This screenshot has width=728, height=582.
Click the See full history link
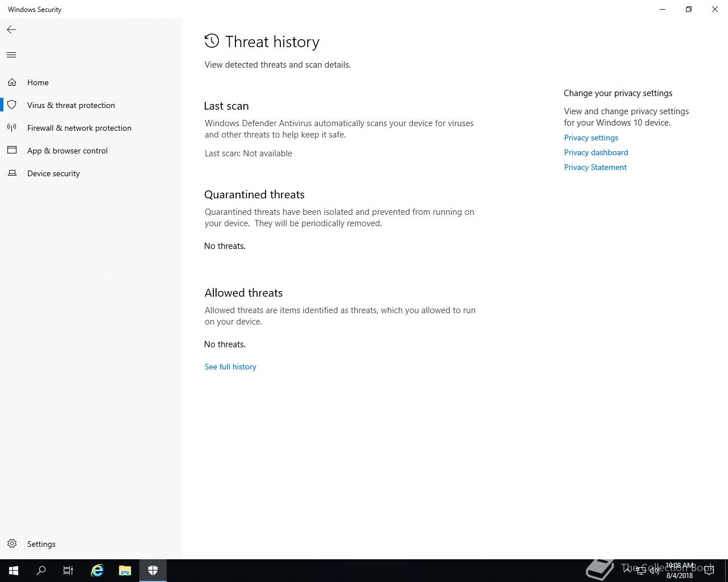(230, 367)
